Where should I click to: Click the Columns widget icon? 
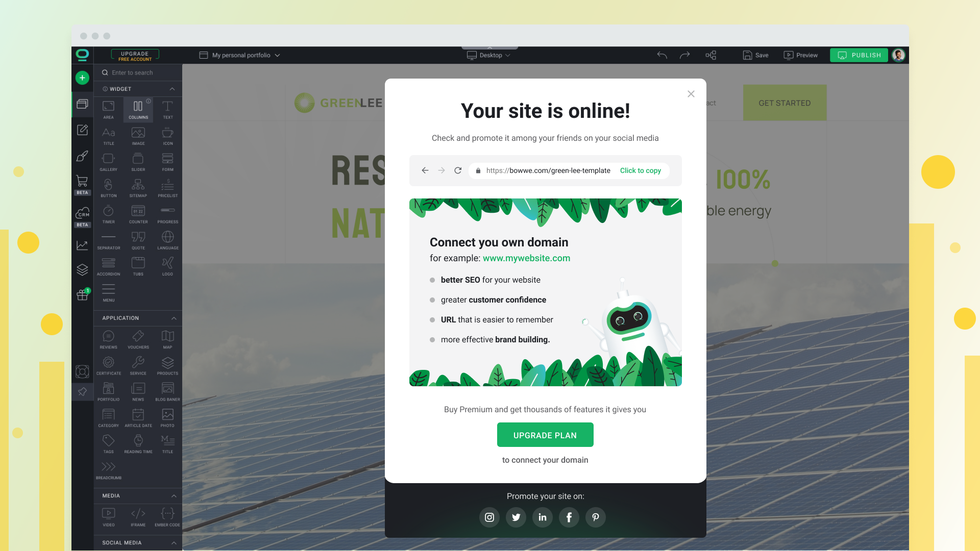pyautogui.click(x=138, y=109)
